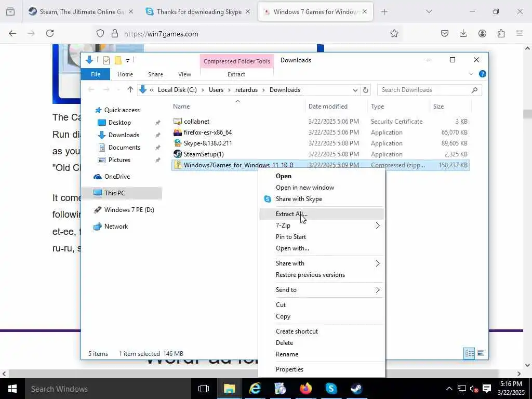Expand the Send to submenu
The image size is (532, 399).
[321, 290]
